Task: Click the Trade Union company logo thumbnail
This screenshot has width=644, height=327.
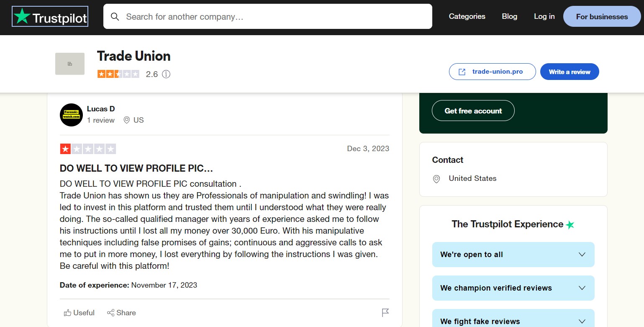Action: pyautogui.click(x=70, y=64)
